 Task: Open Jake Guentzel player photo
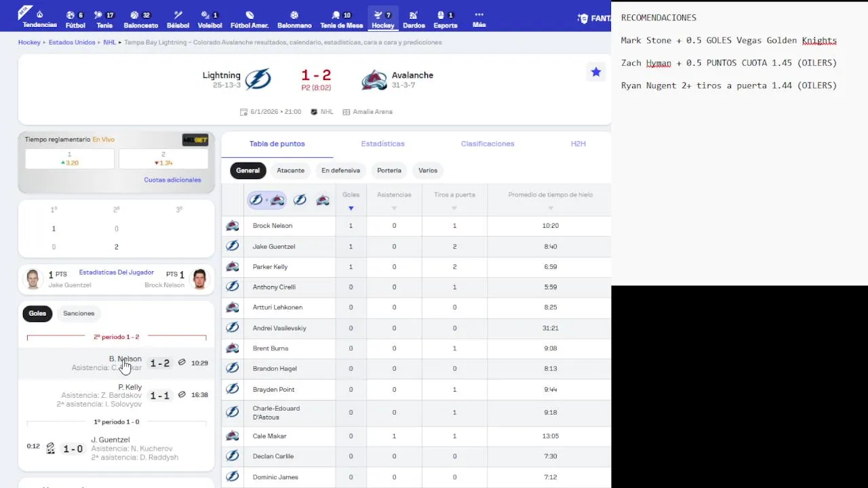coord(33,279)
